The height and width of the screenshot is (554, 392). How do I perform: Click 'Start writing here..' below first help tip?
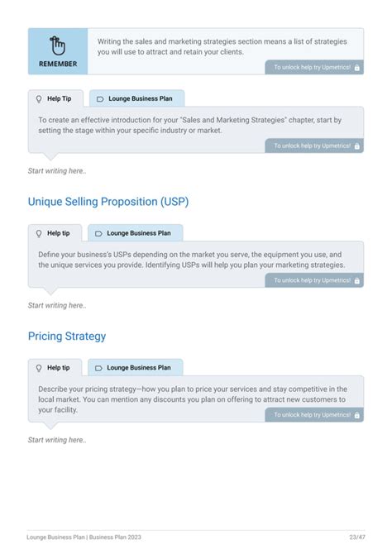(57, 171)
